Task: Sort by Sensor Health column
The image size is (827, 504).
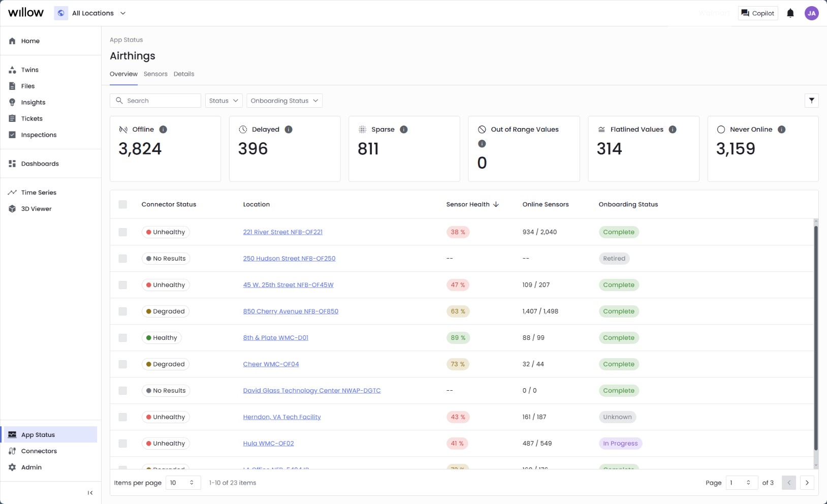Action: click(x=467, y=204)
